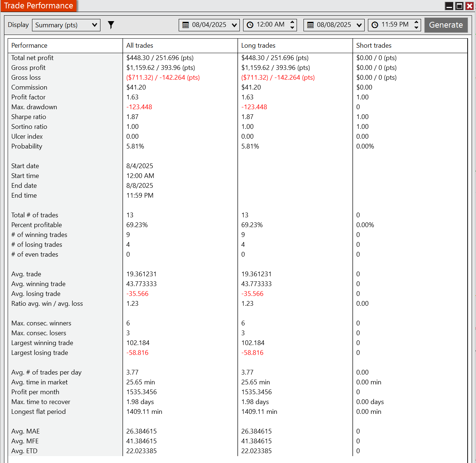Decrease start time with down arrow
This screenshot has width=476, height=463.
(x=292, y=28)
